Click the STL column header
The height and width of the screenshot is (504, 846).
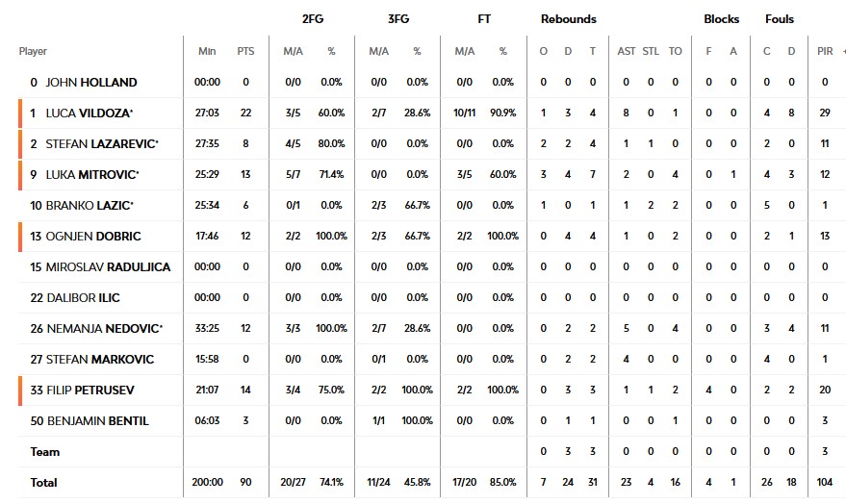pos(652,51)
